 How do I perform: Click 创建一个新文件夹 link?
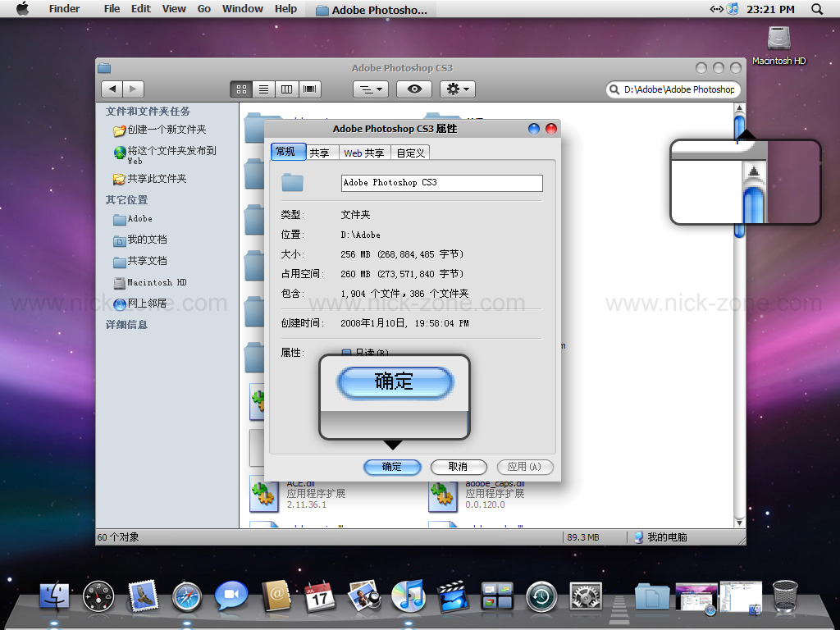click(x=160, y=130)
